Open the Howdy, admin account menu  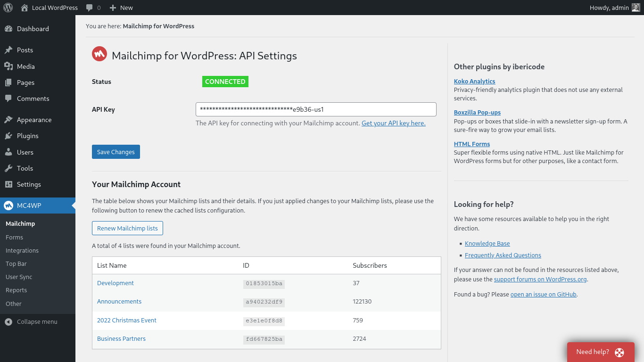609,8
